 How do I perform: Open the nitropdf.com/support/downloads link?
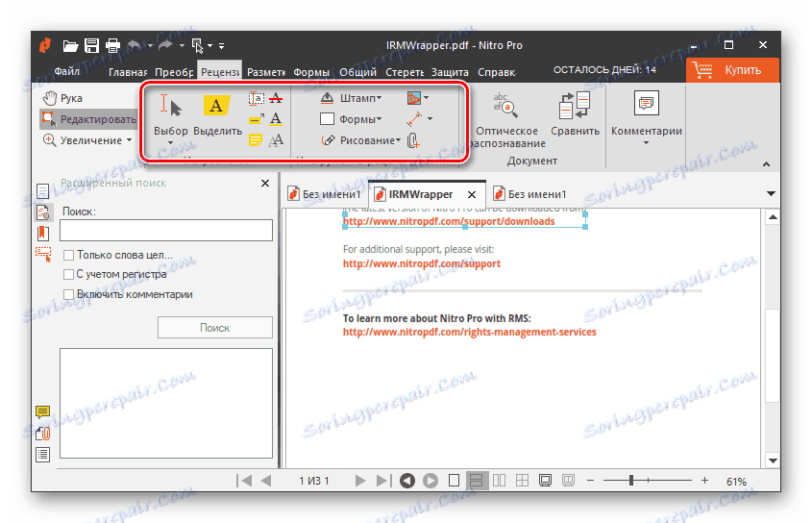449,222
